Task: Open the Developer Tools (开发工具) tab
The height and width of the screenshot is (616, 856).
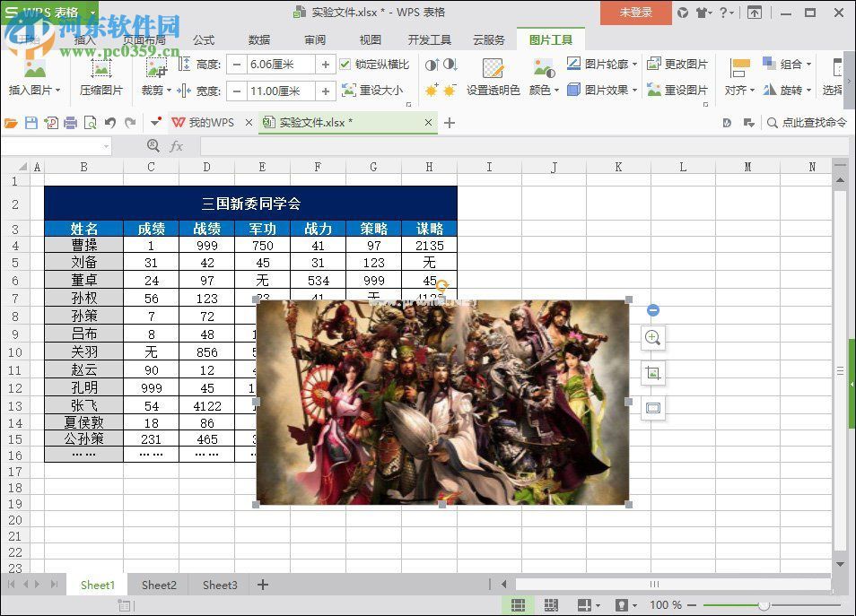Action: tap(430, 39)
